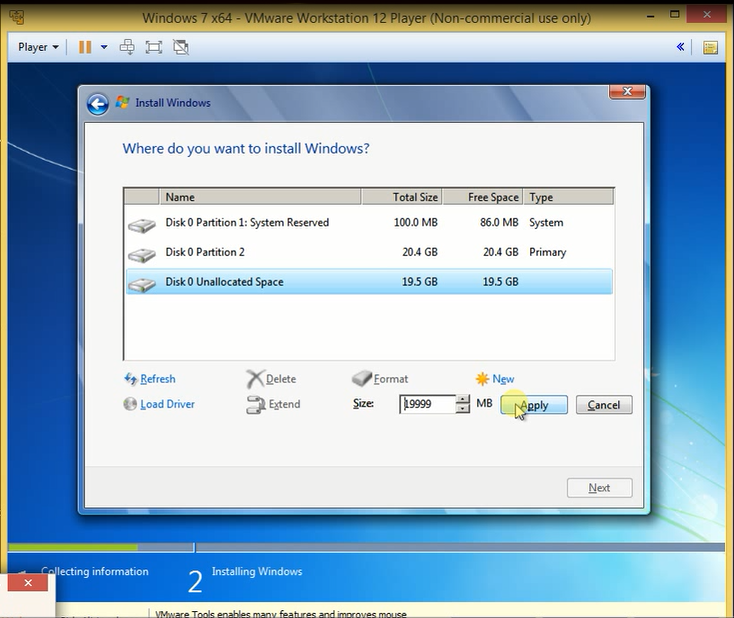Select Disk 0 Partition 2

tap(369, 252)
